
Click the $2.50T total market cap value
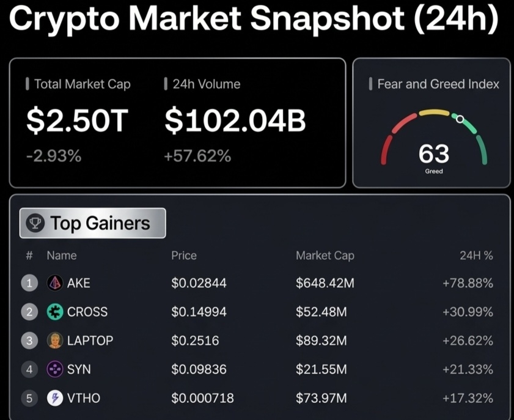pyautogui.click(x=77, y=121)
